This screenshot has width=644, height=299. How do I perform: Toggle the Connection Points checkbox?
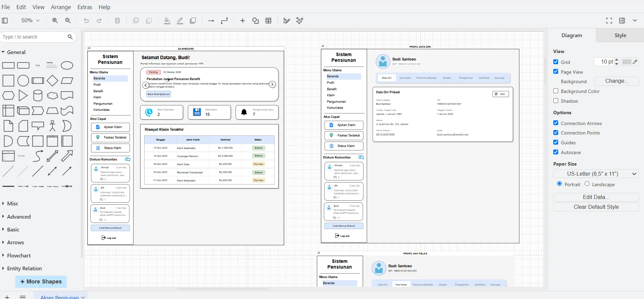click(x=556, y=132)
